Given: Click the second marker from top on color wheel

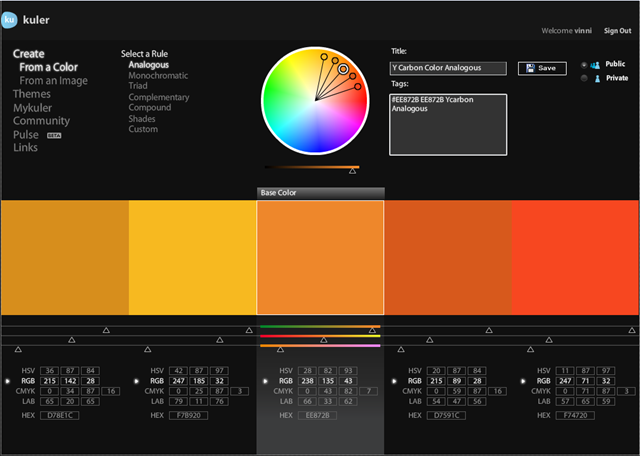Looking at the screenshot, I should 335,60.
